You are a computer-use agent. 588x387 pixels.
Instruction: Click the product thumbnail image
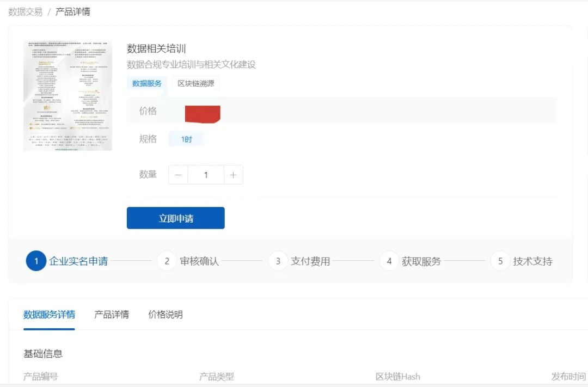pos(69,95)
